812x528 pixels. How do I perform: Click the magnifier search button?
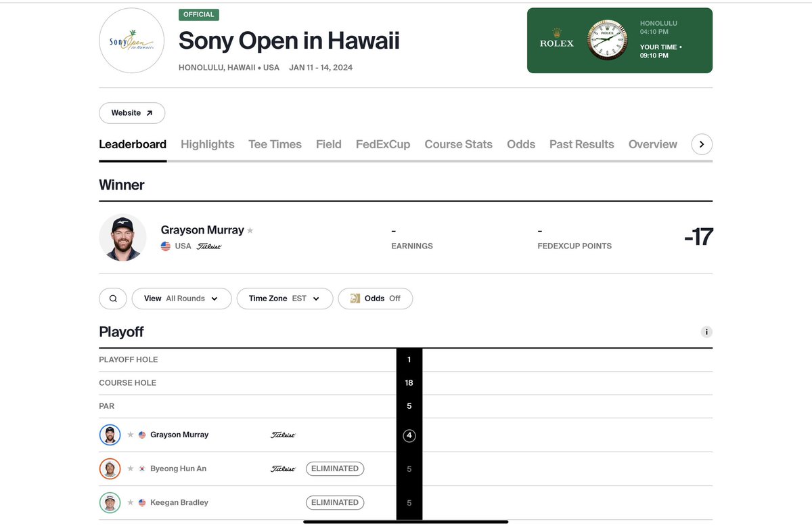point(113,299)
